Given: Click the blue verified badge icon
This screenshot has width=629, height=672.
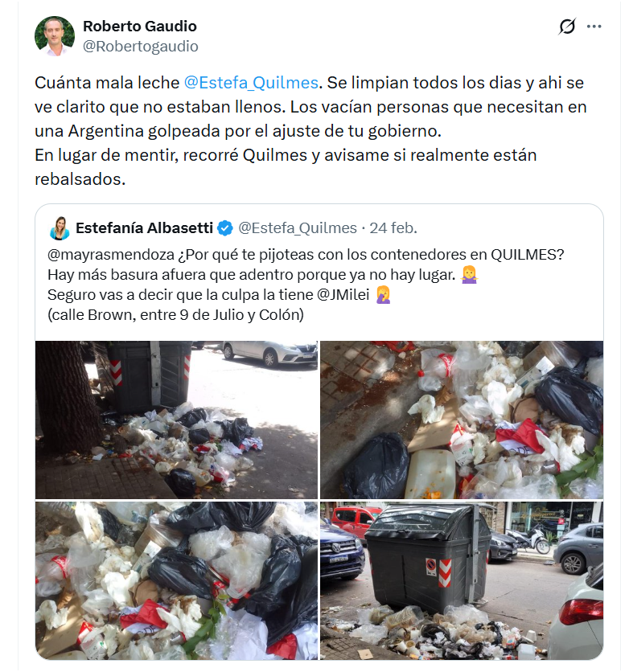Looking at the screenshot, I should (x=225, y=228).
